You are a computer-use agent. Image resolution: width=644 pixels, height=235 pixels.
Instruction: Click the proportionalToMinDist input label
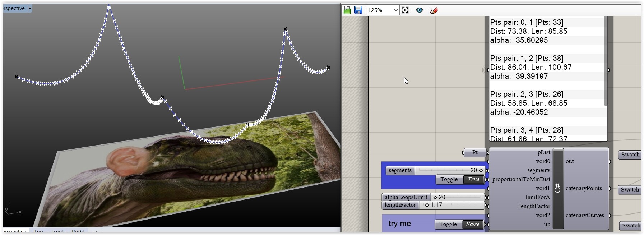(x=521, y=179)
